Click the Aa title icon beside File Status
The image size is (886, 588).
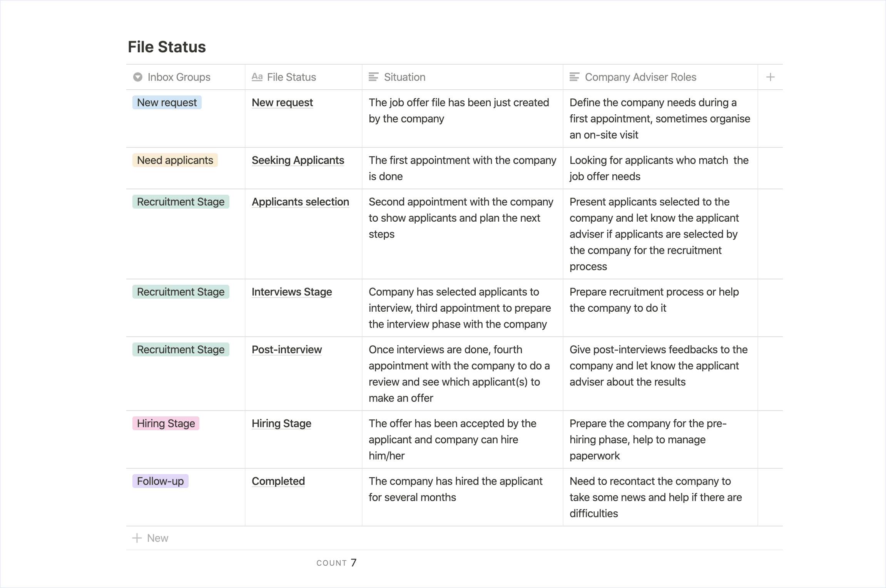tap(257, 77)
